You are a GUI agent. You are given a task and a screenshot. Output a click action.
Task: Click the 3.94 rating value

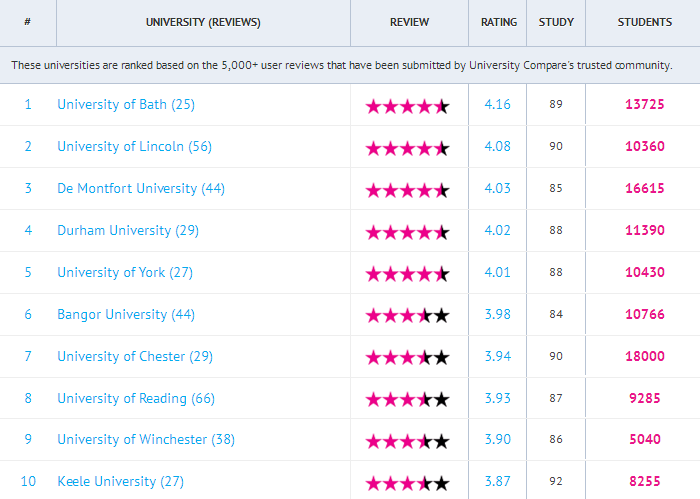click(497, 356)
